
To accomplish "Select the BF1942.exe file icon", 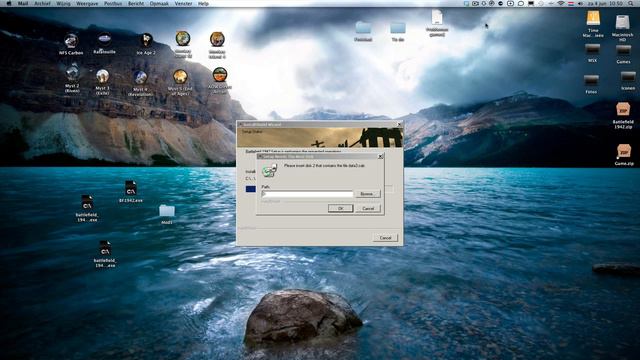I will tap(131, 189).
